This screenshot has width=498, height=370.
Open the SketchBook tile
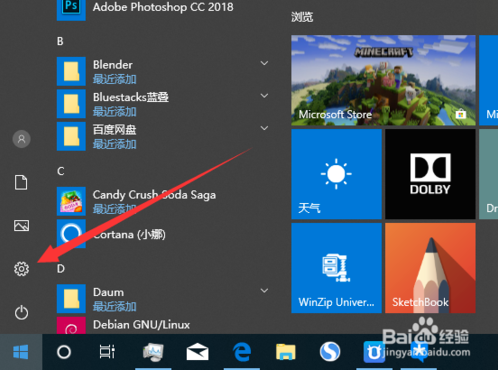click(430, 268)
